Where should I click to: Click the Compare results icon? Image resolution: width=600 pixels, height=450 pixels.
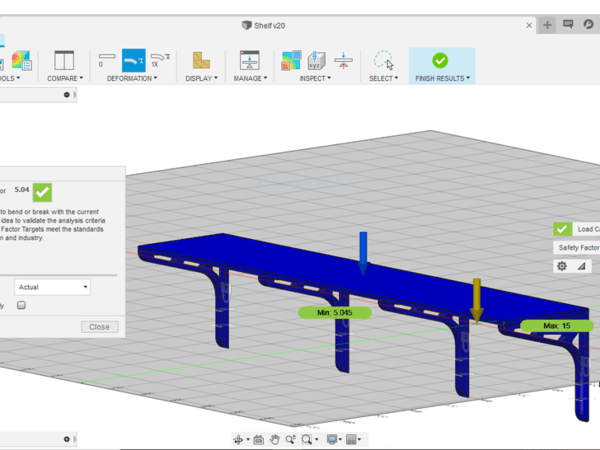click(64, 60)
